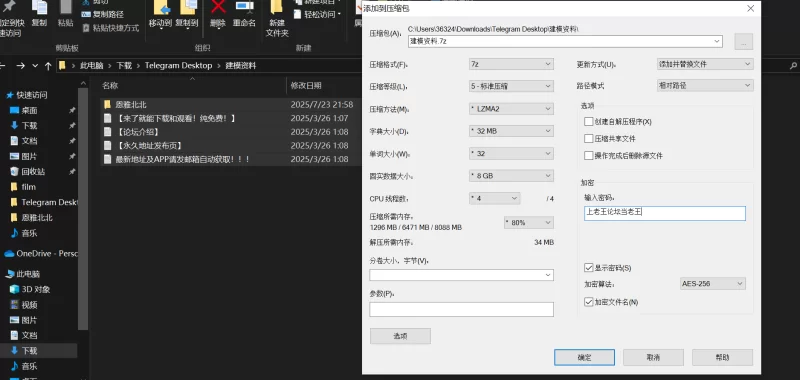The height and width of the screenshot is (380, 800).
Task: Open 桌面 (Desktop) in the sidebar
Action: pyautogui.click(x=29, y=110)
